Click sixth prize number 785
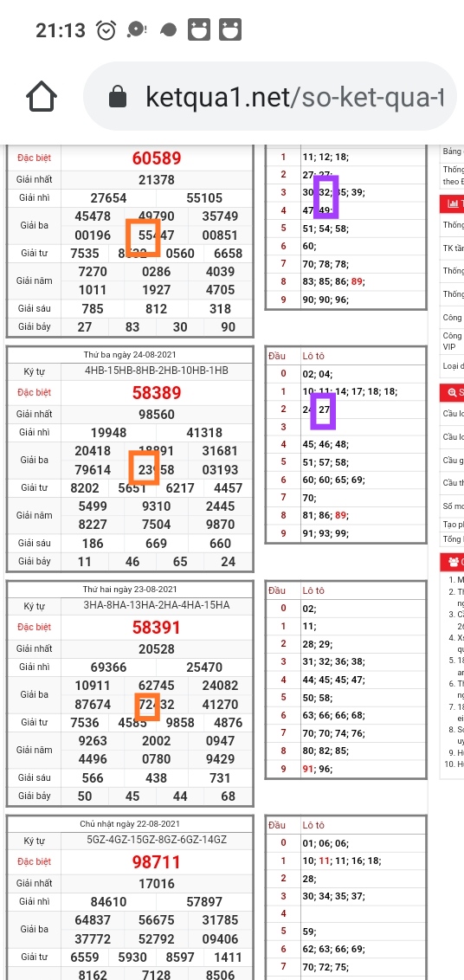464x980 pixels. 93,309
